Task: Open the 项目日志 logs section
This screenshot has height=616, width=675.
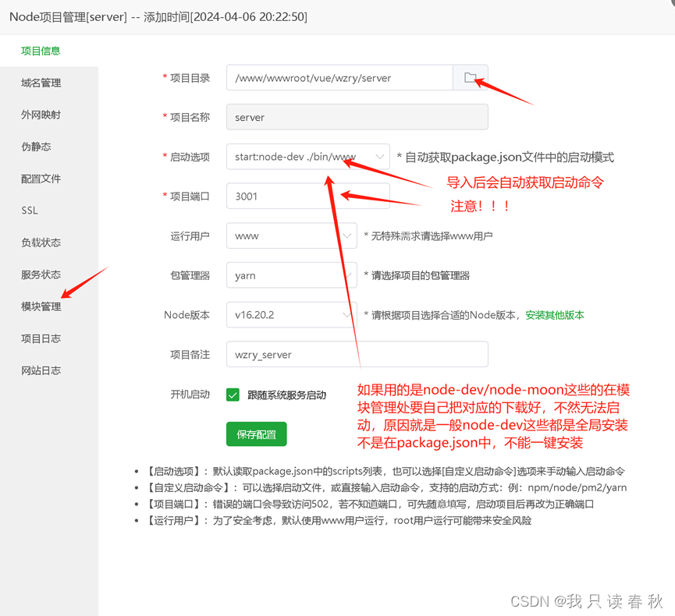Action: (x=40, y=338)
